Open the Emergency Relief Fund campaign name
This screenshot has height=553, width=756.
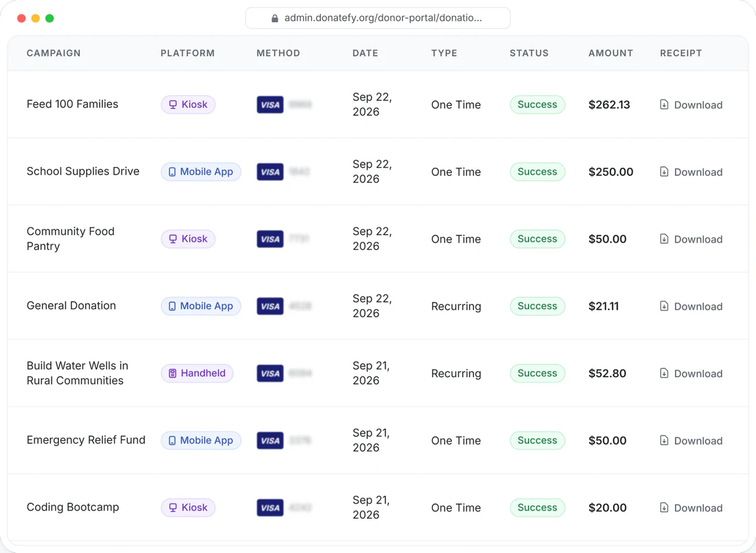[86, 440]
